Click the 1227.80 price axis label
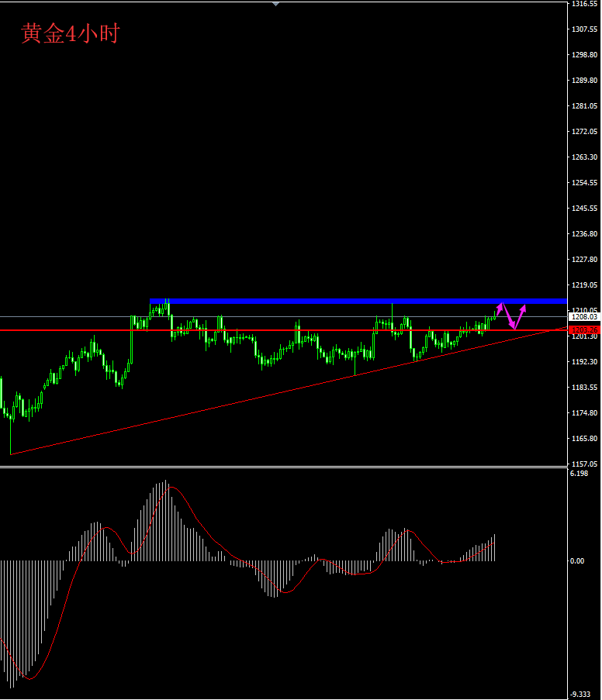The width and height of the screenshot is (602, 700). click(585, 260)
